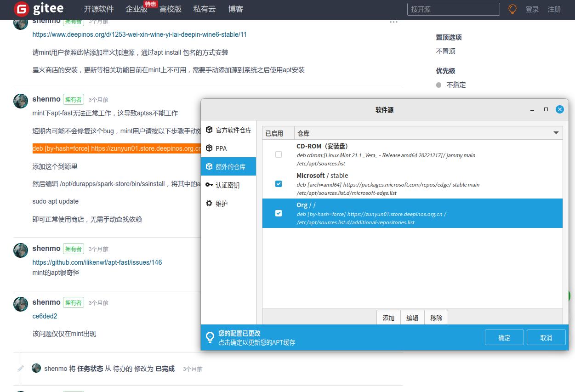Click the maintenance gear icon
The height and width of the screenshot is (392, 575).
[209, 203]
